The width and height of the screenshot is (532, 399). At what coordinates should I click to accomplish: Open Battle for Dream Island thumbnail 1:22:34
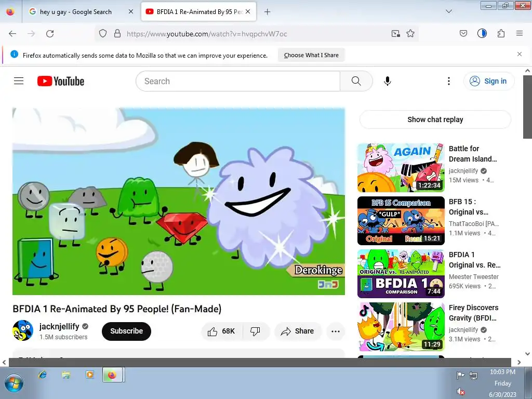pyautogui.click(x=401, y=168)
